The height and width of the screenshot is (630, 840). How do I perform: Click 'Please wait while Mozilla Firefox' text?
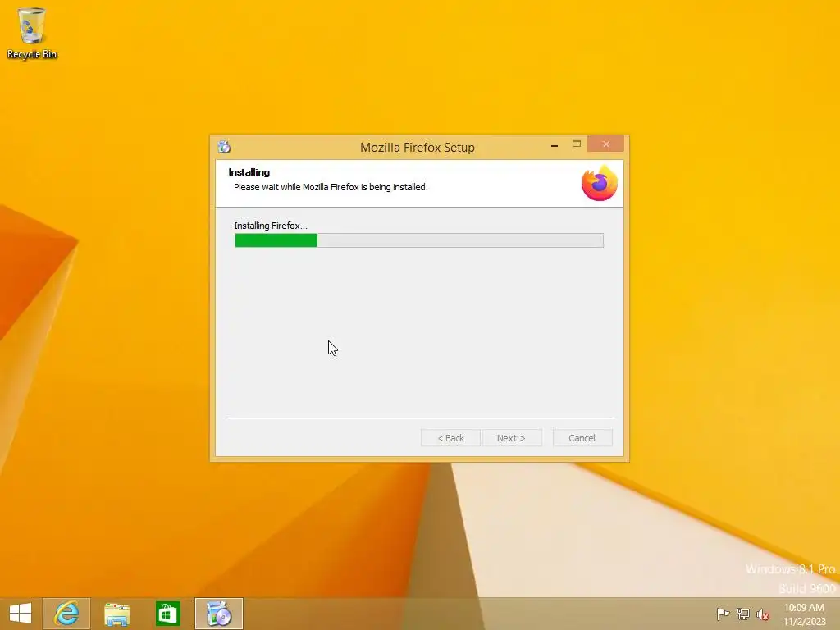point(296,187)
